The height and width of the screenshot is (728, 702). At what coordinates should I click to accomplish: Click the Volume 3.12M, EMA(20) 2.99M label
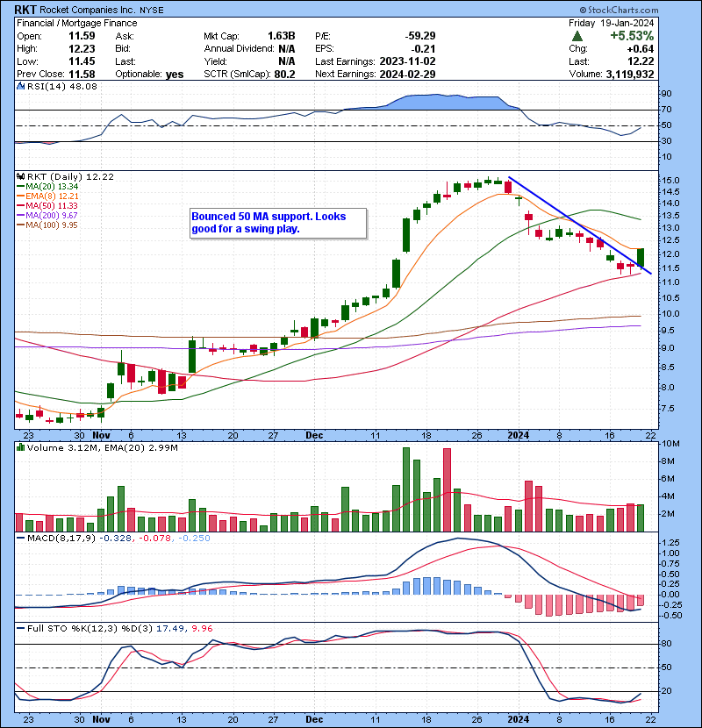coord(102,447)
